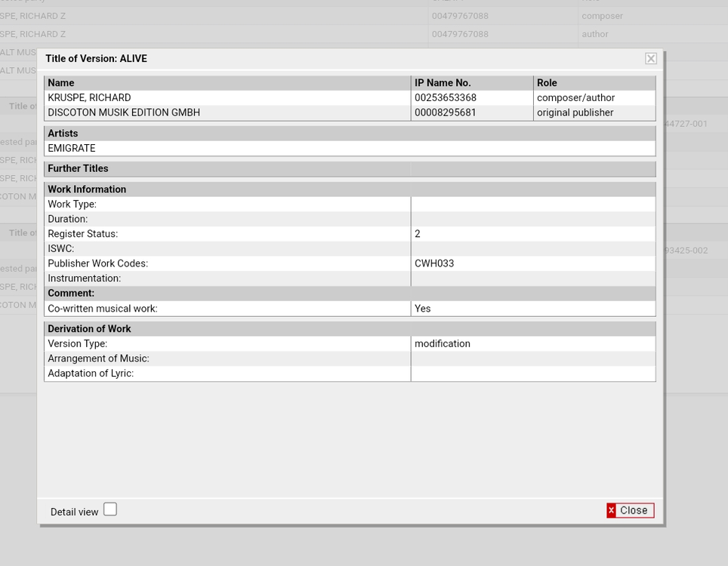Click the Register Status value 2

(418, 234)
